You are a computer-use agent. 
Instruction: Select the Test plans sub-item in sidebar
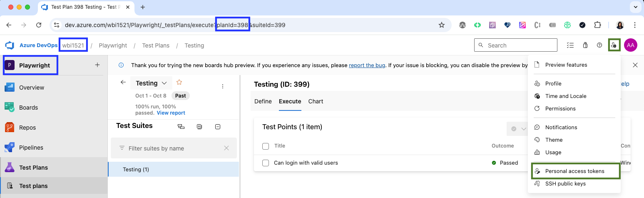[x=54, y=186]
